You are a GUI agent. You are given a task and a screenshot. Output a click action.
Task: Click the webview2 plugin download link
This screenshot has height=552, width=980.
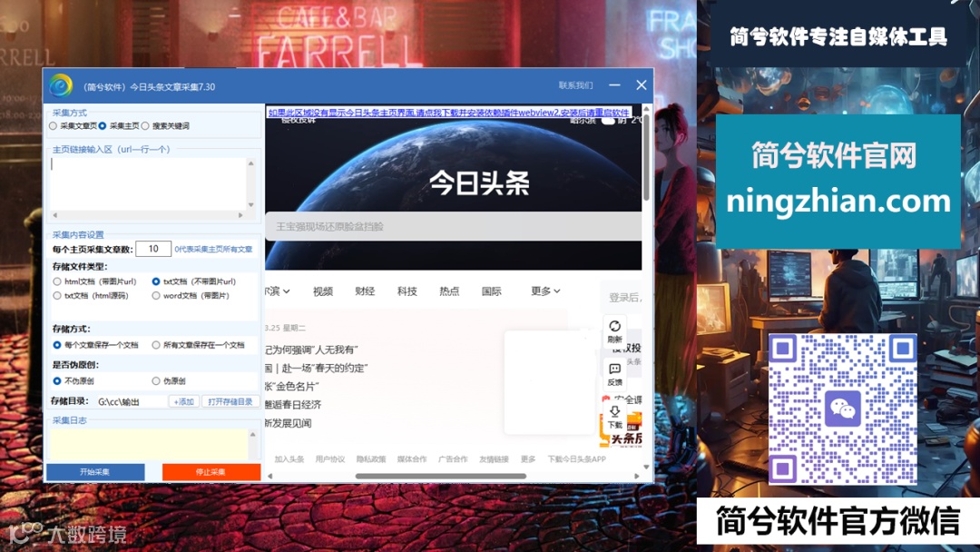coord(449,113)
